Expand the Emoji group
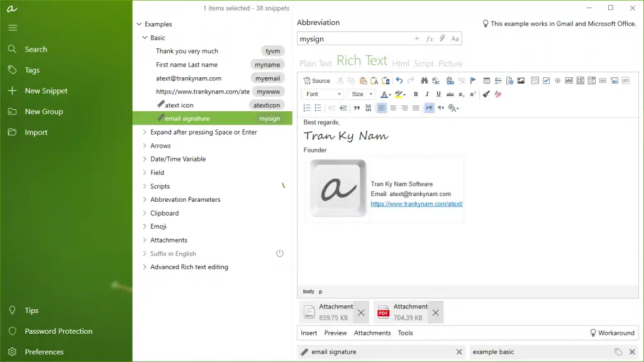Image resolution: width=644 pixels, height=362 pixels. coord(145,226)
